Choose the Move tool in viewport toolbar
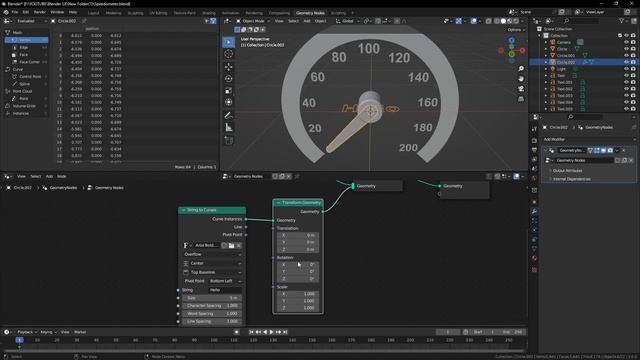This screenshot has width=640, height=360. (229, 67)
